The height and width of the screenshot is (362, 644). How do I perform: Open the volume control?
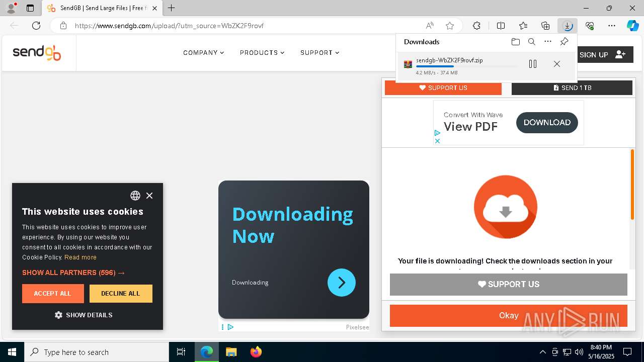579,352
